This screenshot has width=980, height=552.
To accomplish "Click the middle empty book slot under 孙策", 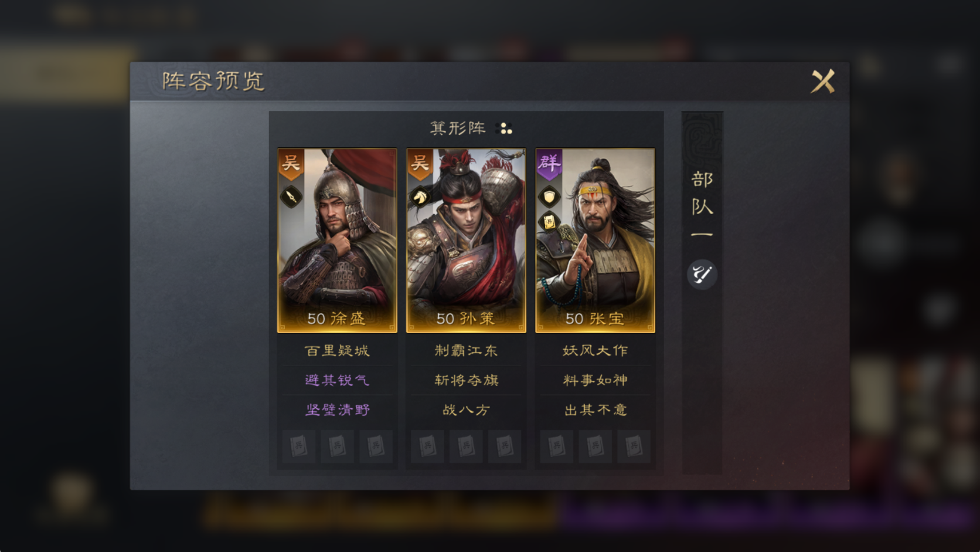I will click(x=466, y=446).
